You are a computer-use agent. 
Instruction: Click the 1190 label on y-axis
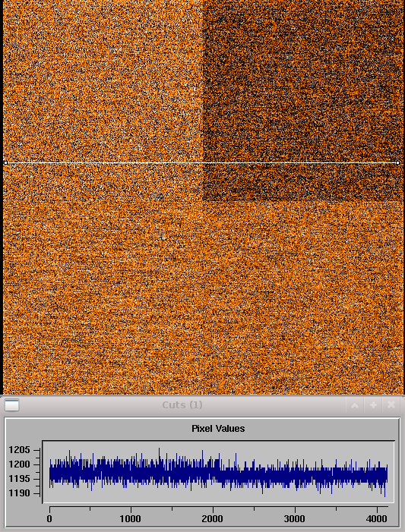(x=20, y=493)
